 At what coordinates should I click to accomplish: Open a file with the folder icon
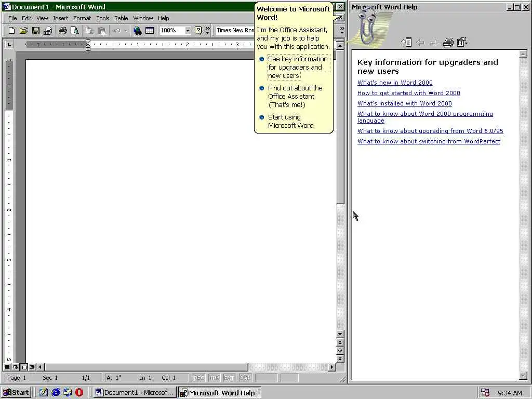pos(23,31)
